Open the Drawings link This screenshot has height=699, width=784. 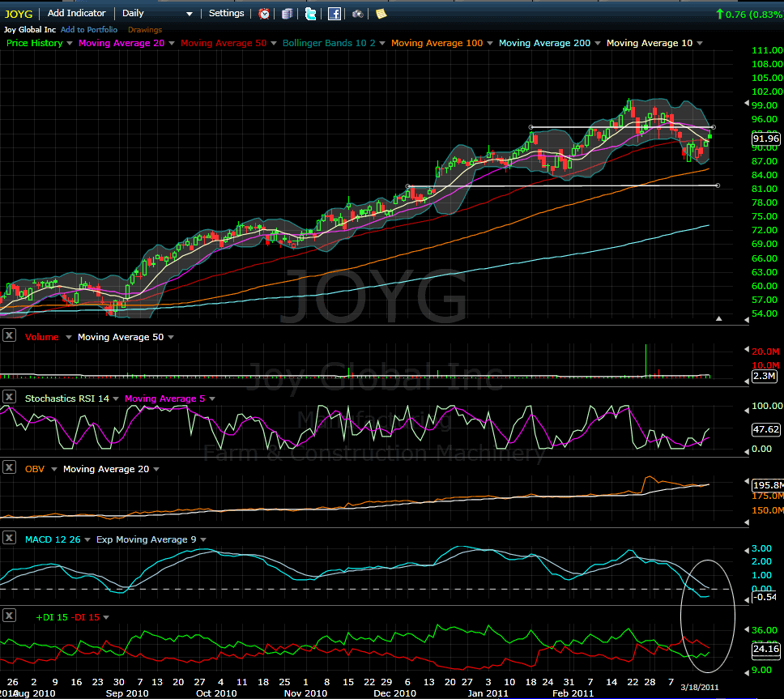coord(145,30)
